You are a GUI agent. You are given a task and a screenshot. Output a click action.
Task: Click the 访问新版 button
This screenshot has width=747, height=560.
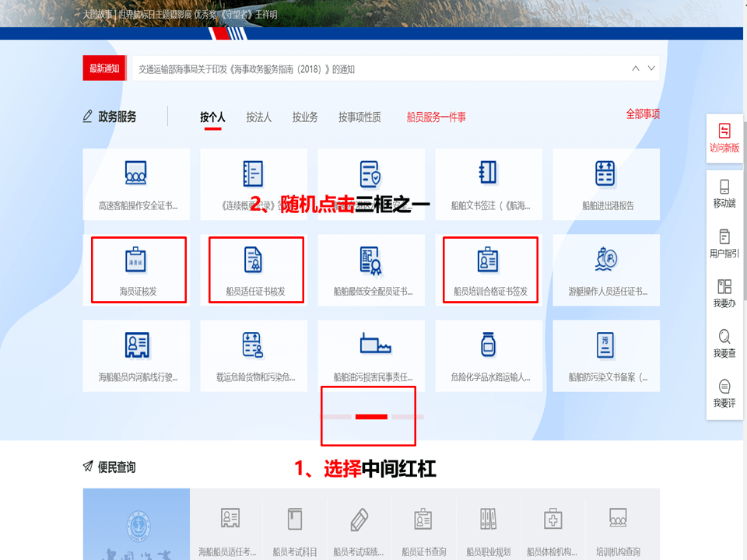click(x=724, y=144)
